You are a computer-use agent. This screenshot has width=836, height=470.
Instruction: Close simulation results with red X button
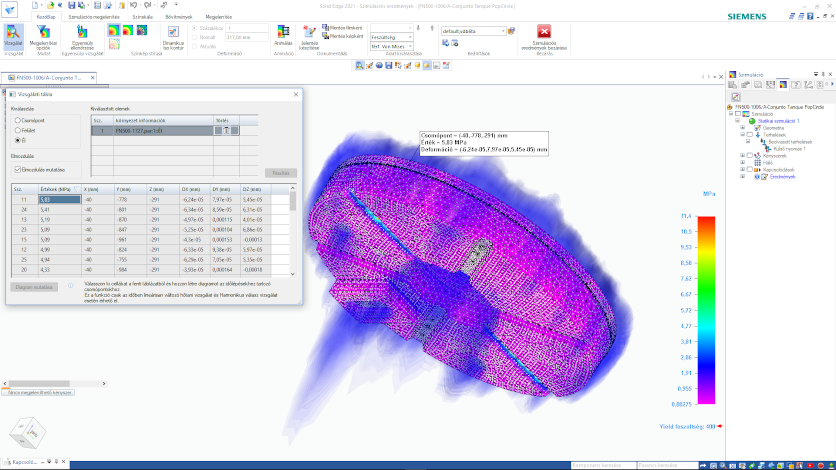coord(544,31)
